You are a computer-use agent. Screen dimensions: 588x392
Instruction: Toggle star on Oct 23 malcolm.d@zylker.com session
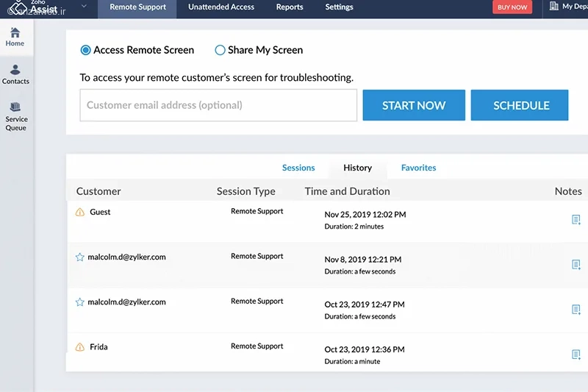80,302
